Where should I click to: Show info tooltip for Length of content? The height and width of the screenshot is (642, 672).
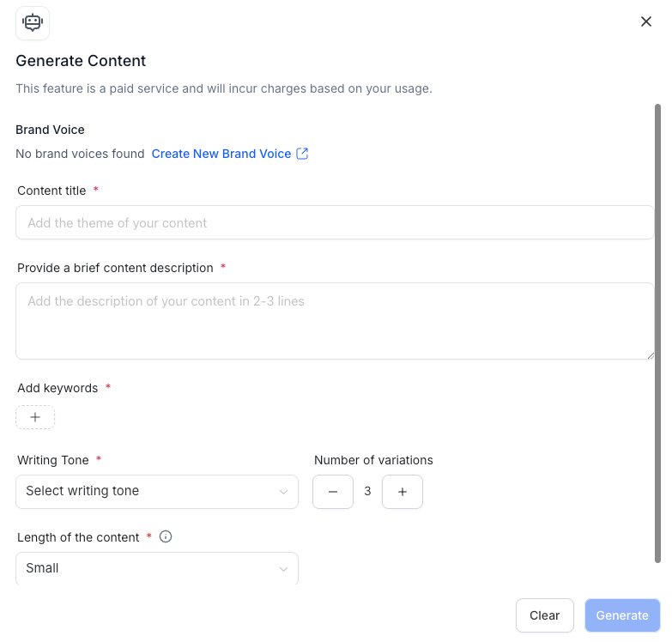tap(166, 537)
